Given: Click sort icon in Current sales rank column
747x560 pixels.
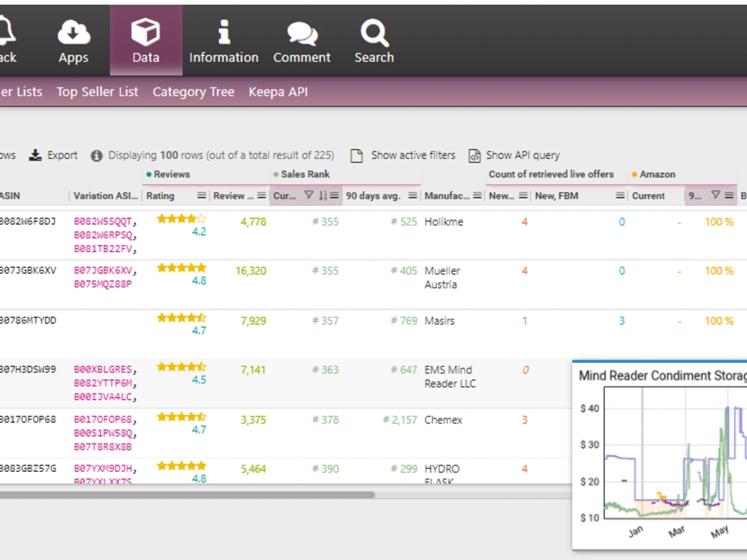Looking at the screenshot, I should [x=323, y=195].
